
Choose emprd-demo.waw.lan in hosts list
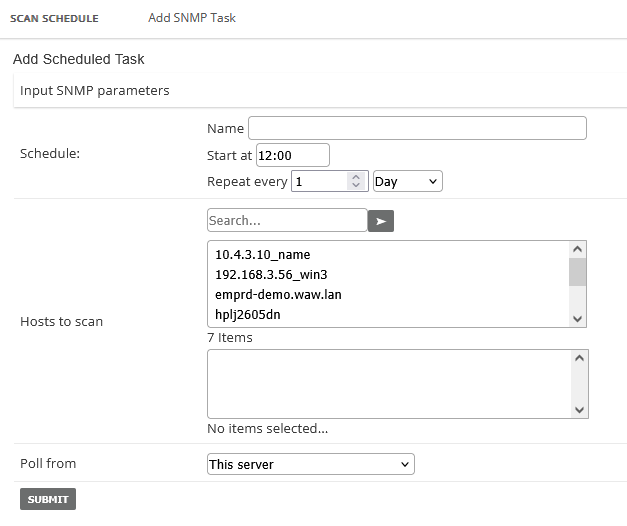point(278,295)
